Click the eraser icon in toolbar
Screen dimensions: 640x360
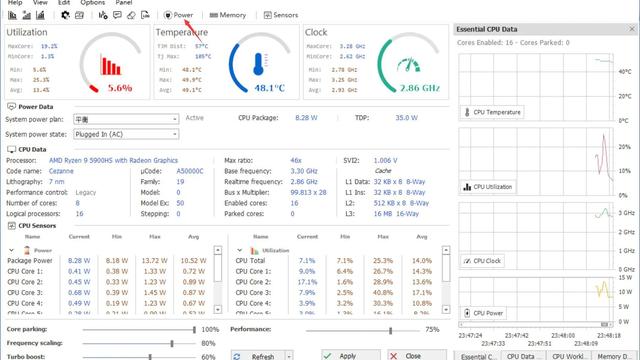[131, 15]
